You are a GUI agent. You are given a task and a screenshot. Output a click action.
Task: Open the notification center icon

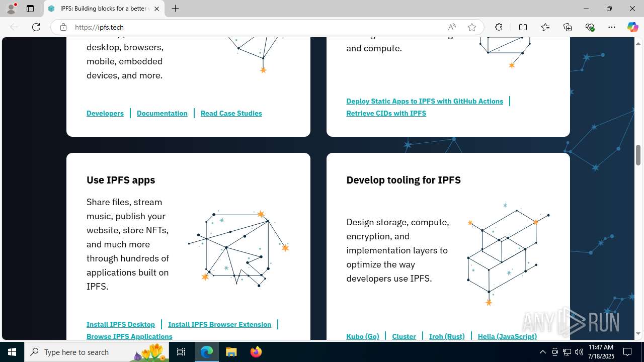(x=628, y=352)
